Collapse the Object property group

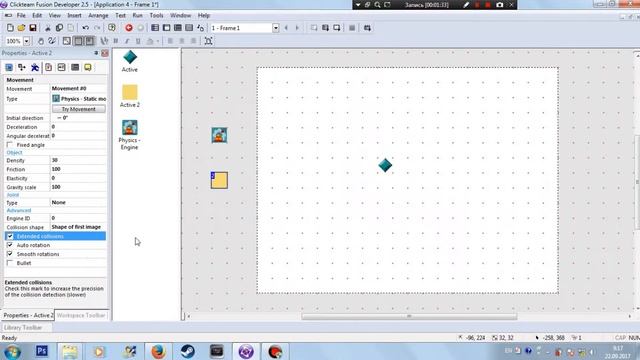pyautogui.click(x=14, y=153)
